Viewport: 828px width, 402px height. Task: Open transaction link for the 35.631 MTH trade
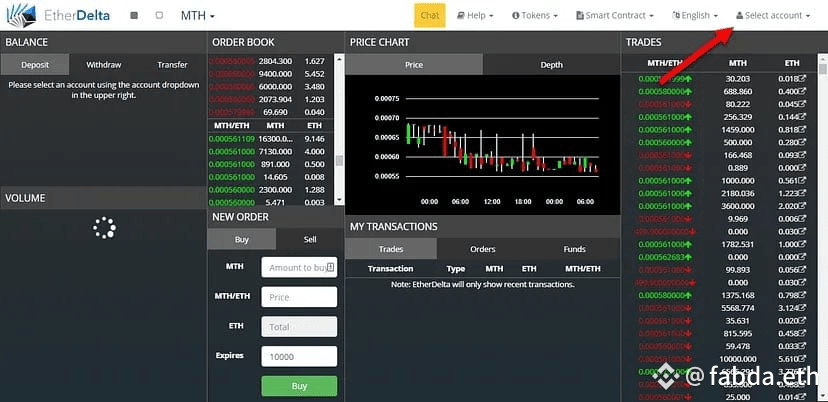803,320
